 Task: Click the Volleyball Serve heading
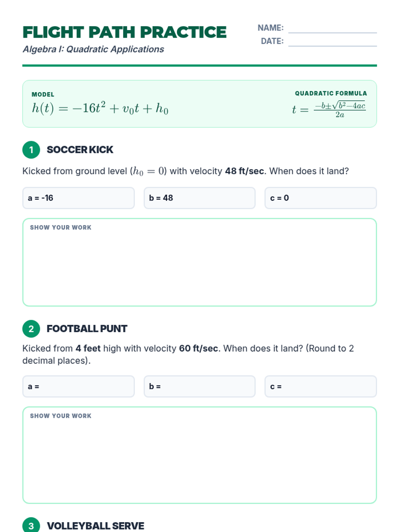click(95, 526)
